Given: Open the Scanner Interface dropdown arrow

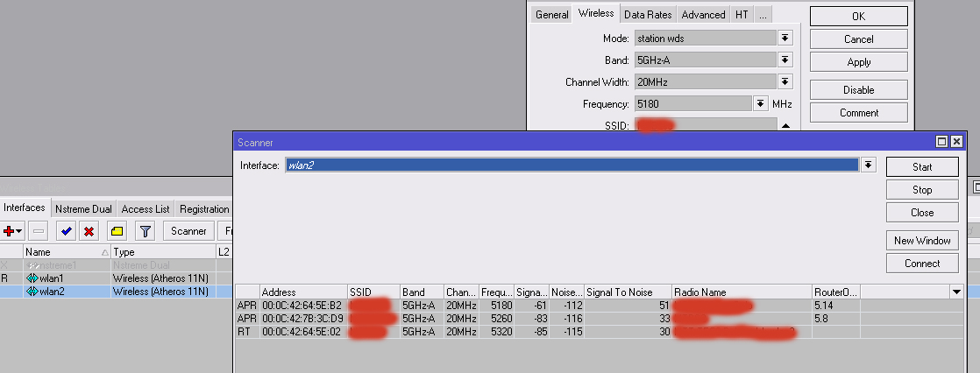Looking at the screenshot, I should point(868,165).
